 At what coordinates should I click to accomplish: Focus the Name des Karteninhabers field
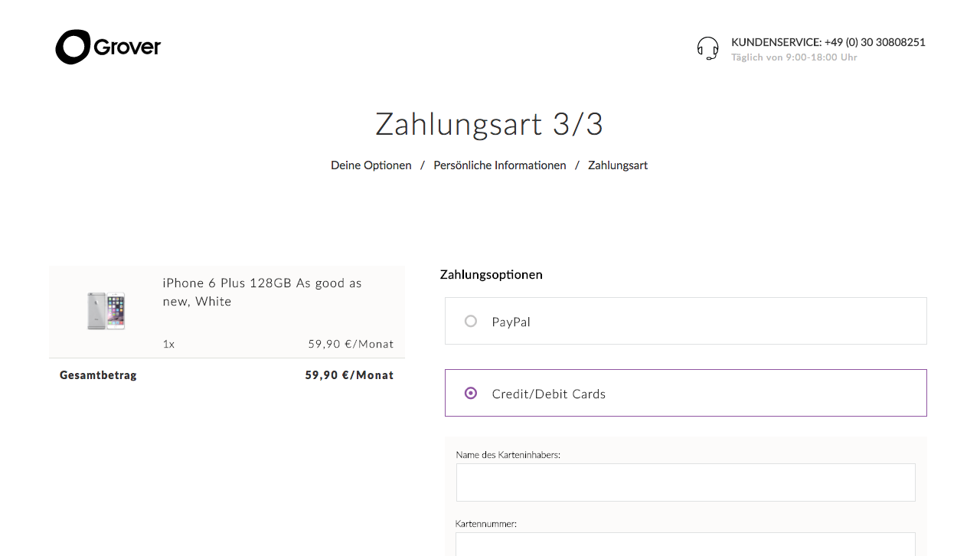click(686, 482)
